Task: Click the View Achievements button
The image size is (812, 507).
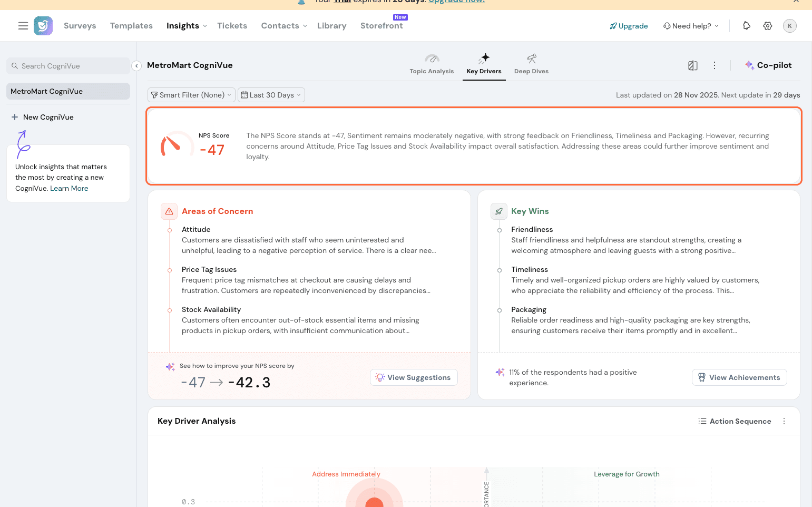Action: pyautogui.click(x=739, y=377)
